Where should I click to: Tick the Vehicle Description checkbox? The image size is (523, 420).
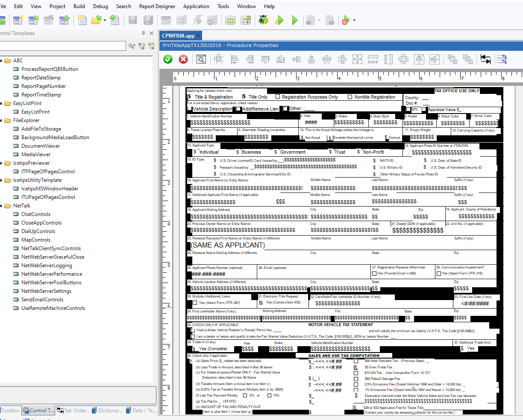pos(190,109)
